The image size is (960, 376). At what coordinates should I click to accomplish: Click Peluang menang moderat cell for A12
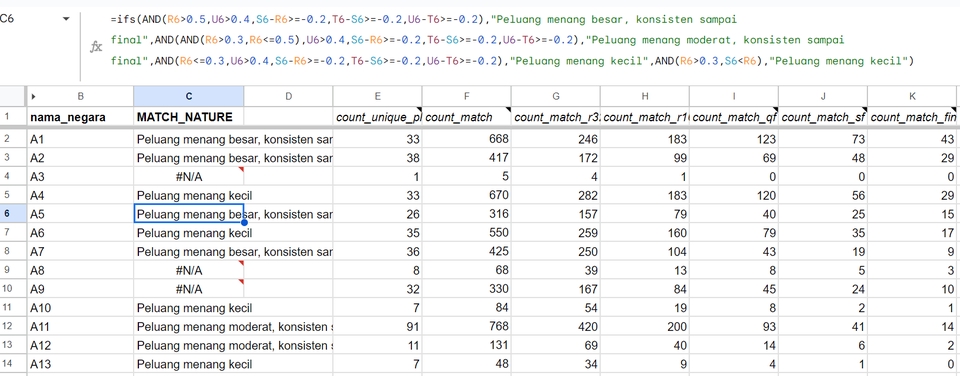pos(189,345)
